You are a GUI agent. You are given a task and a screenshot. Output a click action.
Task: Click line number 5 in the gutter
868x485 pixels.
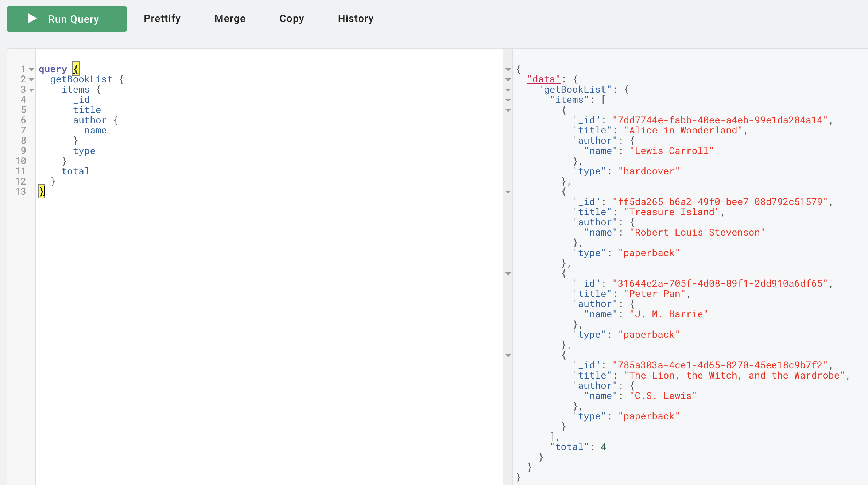(x=23, y=110)
